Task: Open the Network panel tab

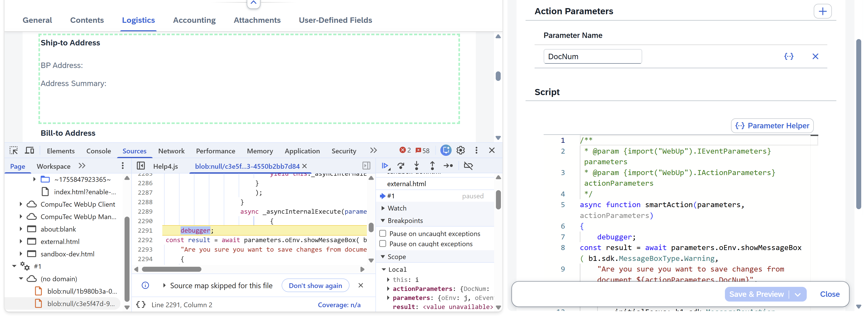Action: (x=171, y=151)
